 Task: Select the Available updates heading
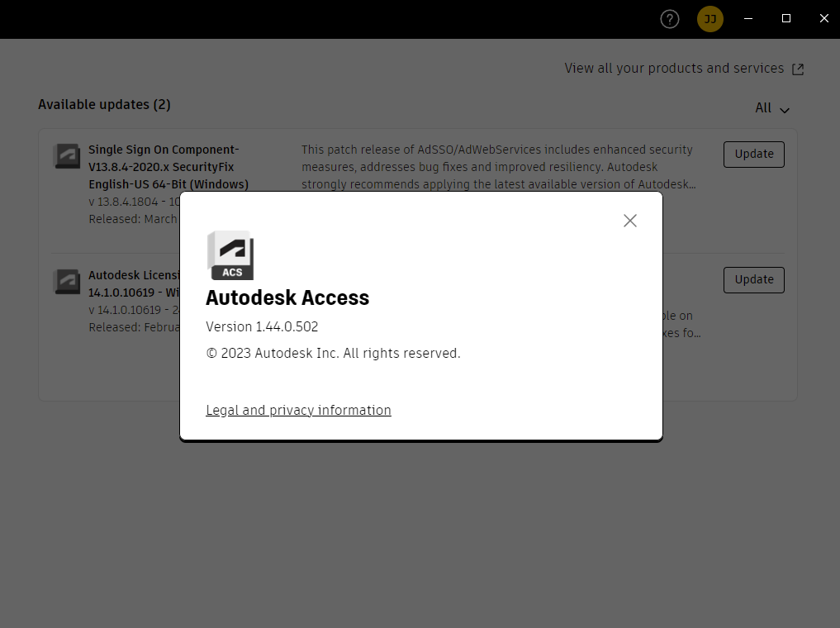click(x=104, y=105)
